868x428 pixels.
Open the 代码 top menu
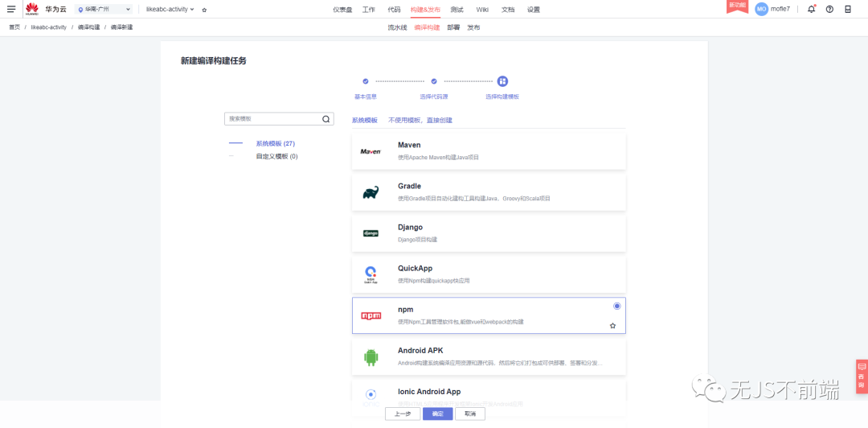(x=394, y=10)
